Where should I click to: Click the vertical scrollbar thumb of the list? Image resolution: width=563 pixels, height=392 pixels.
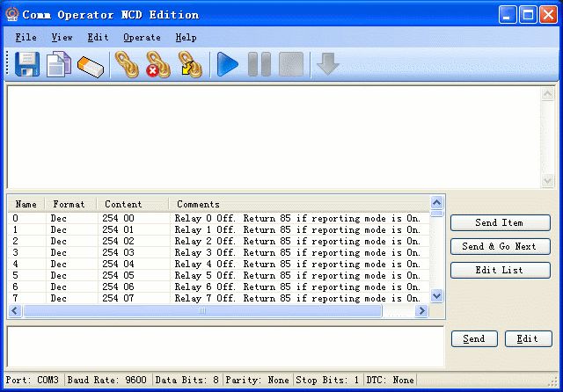tap(436, 214)
